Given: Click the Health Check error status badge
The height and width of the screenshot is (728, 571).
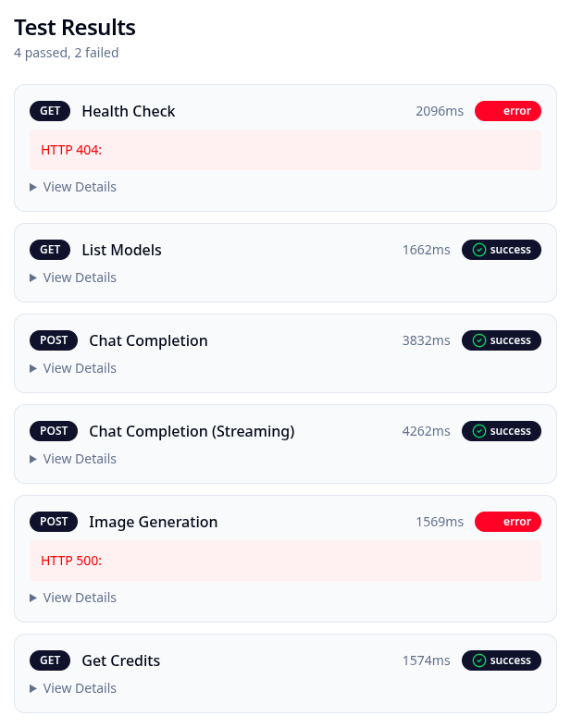Looking at the screenshot, I should click(x=507, y=111).
